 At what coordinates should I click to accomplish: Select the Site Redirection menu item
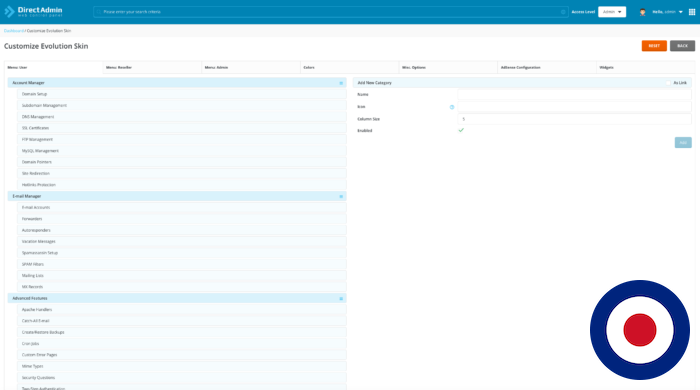[x=182, y=174]
